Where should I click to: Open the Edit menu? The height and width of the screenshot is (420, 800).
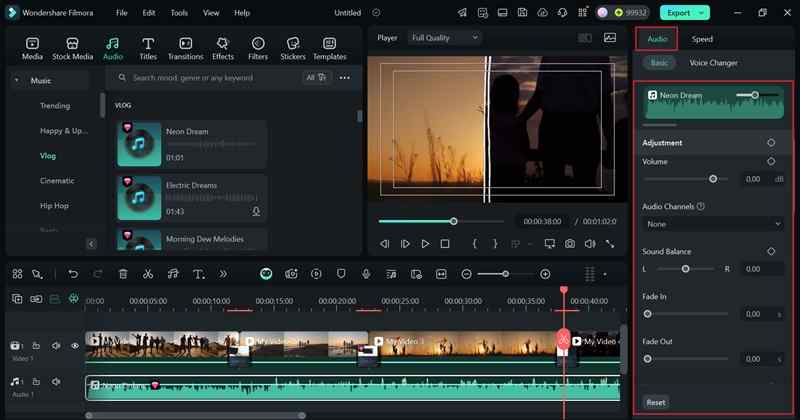click(x=149, y=13)
